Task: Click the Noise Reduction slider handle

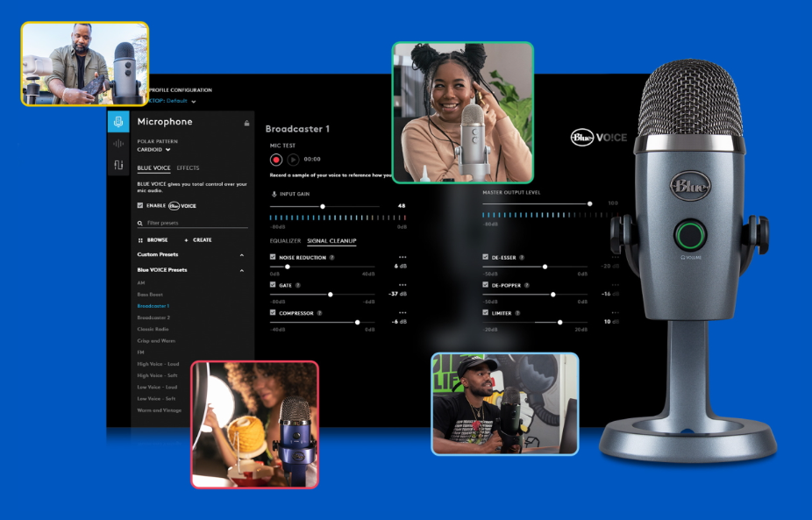Action: pos(288,267)
